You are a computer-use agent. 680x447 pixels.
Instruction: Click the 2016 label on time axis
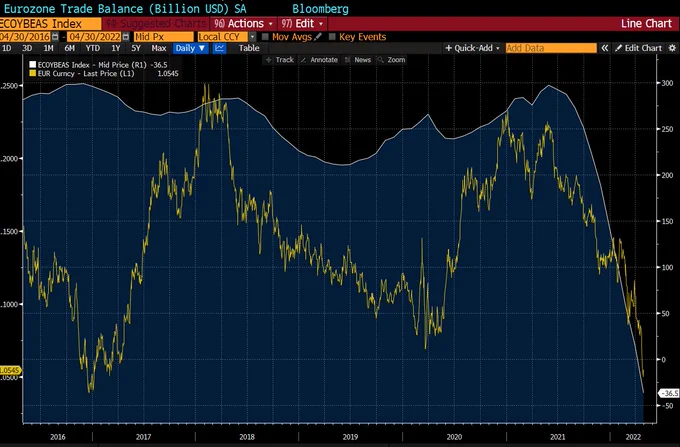coord(58,437)
